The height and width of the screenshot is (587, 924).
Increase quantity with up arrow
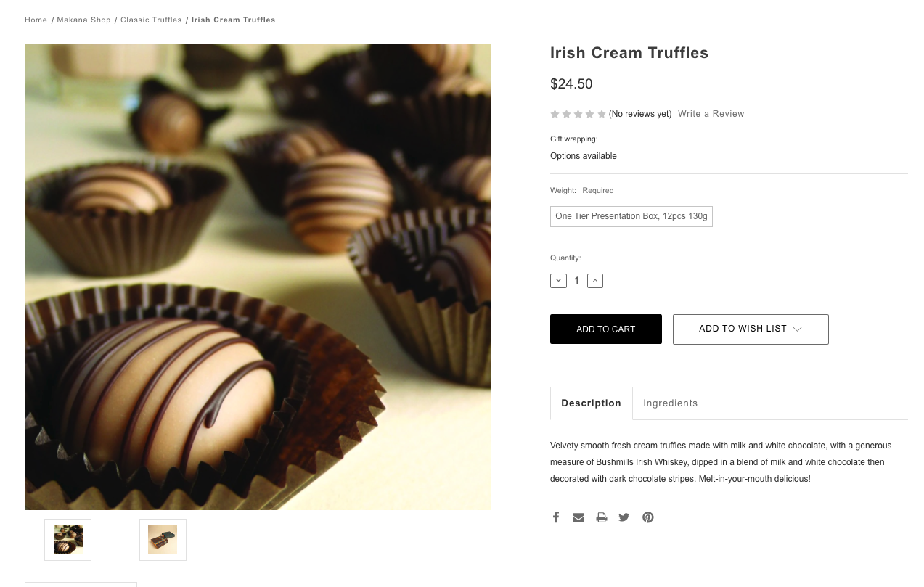pos(595,281)
